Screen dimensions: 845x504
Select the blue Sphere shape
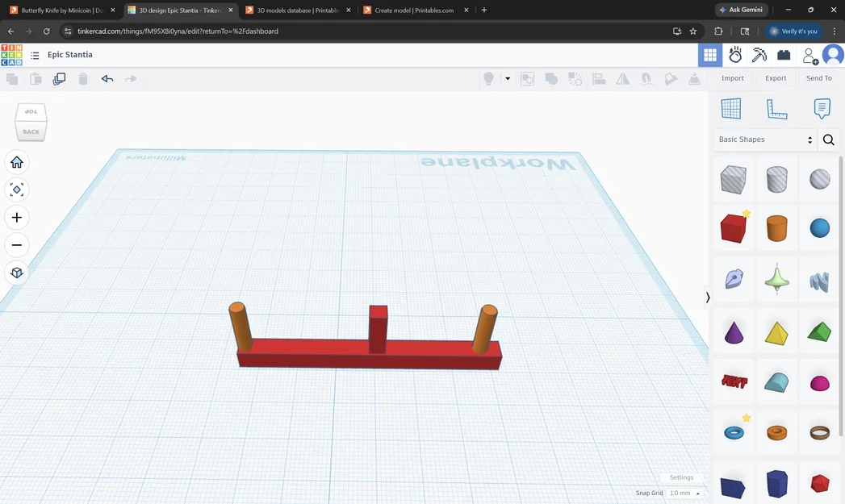point(820,228)
